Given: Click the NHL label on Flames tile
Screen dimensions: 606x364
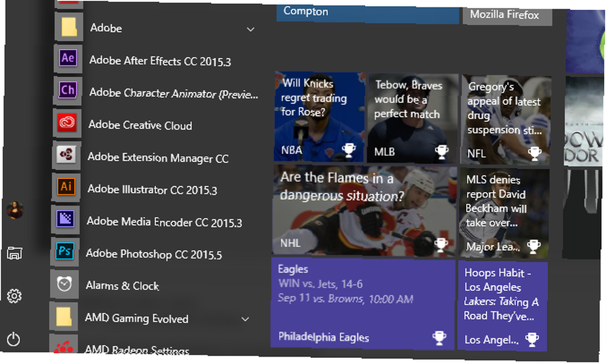Looking at the screenshot, I should point(290,243).
